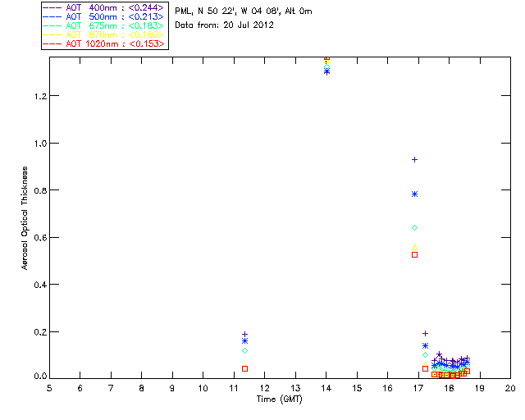Click the blue asterisk marker near 0.78

point(414,194)
